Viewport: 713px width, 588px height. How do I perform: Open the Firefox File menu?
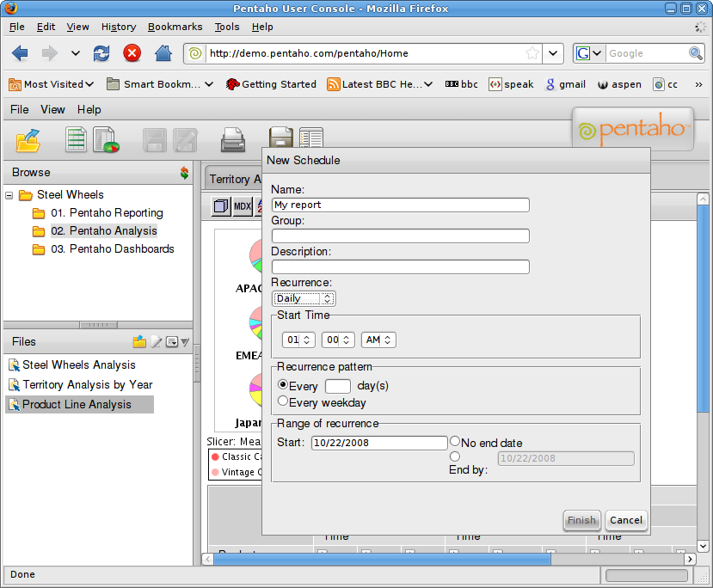coord(17,27)
